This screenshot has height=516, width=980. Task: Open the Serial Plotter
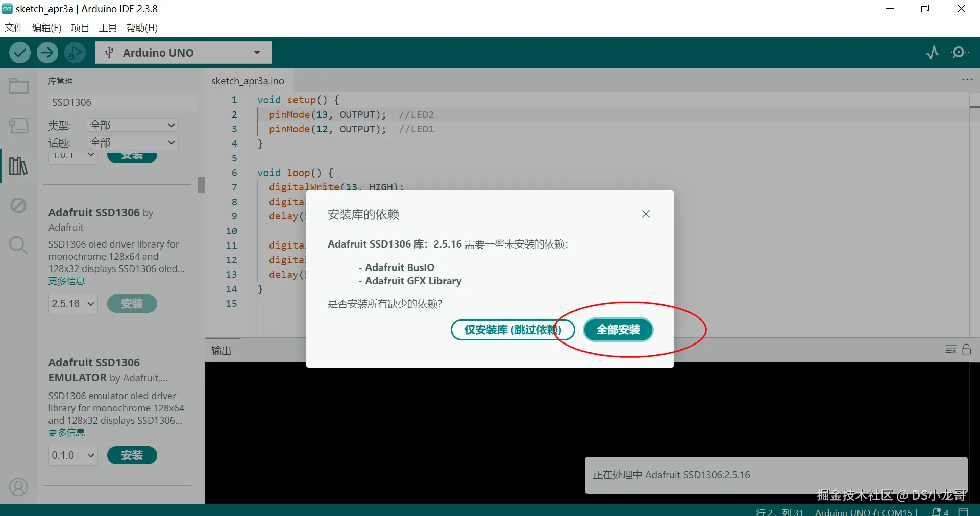pyautogui.click(x=933, y=53)
